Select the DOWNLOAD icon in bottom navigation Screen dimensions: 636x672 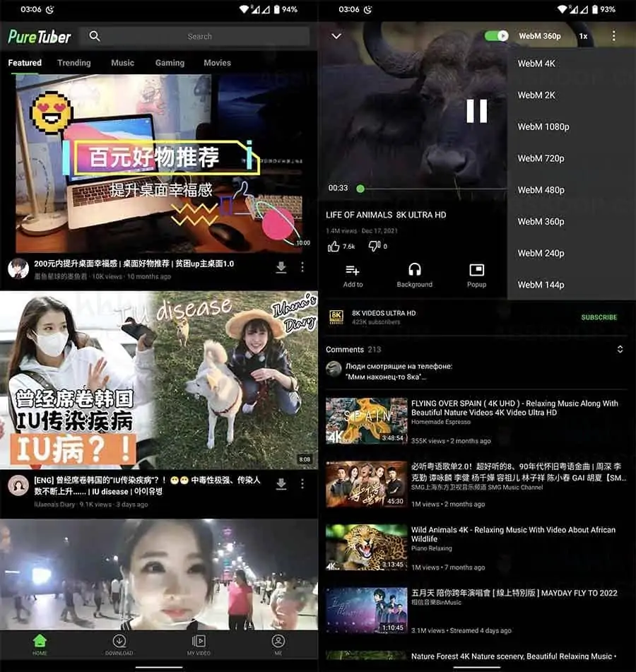click(x=119, y=642)
